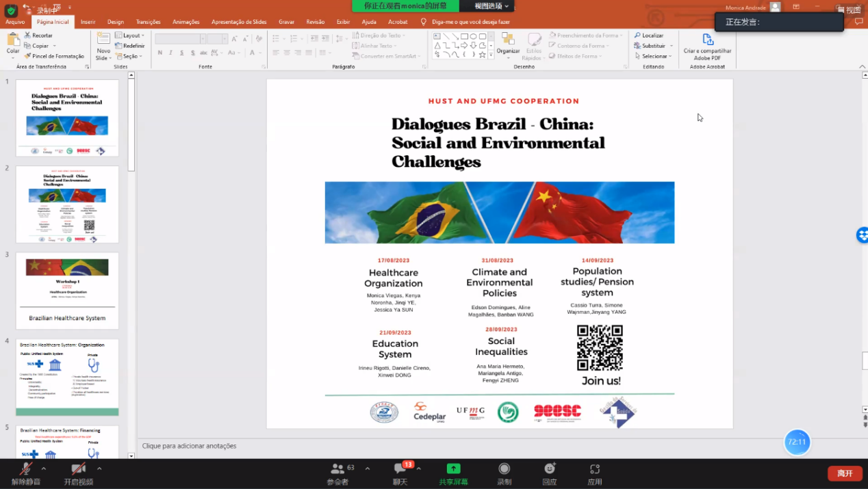The image size is (868, 489).
Task: Expand the Selecionar dropdown
Action: pyautogui.click(x=654, y=56)
